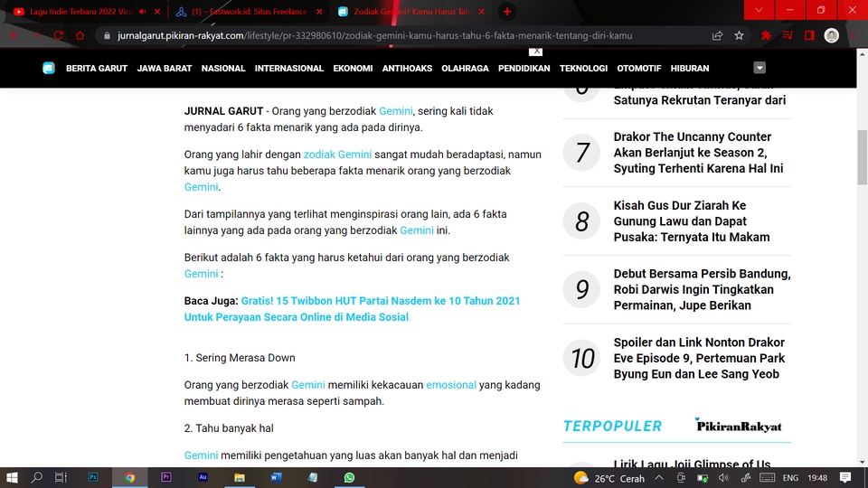Viewport: 868px width, 488px height.
Task: Click the address bar URL field
Action: tap(374, 35)
